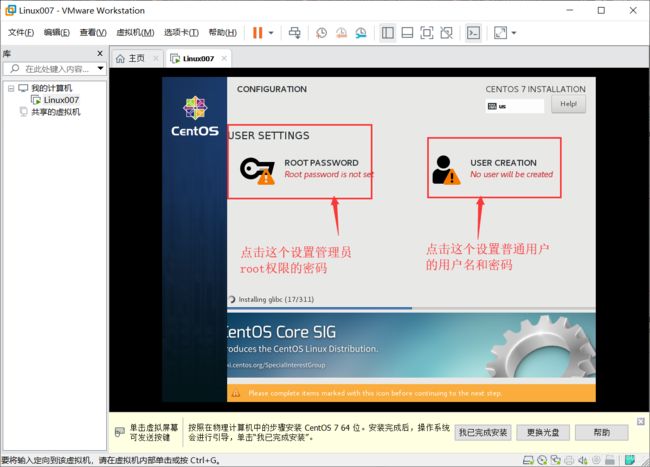Click the send-keys hint icon in the yellow bar
650x467 pixels.
click(119, 432)
